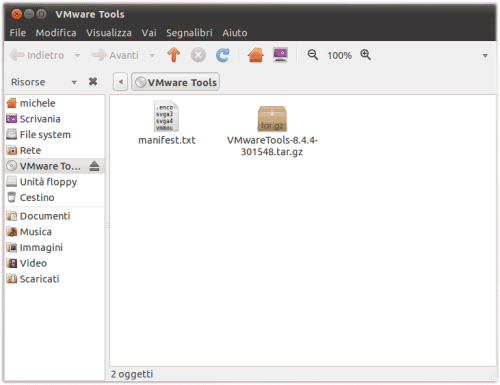
Task: Click the '2 oggetti' status bar text
Action: click(x=132, y=374)
